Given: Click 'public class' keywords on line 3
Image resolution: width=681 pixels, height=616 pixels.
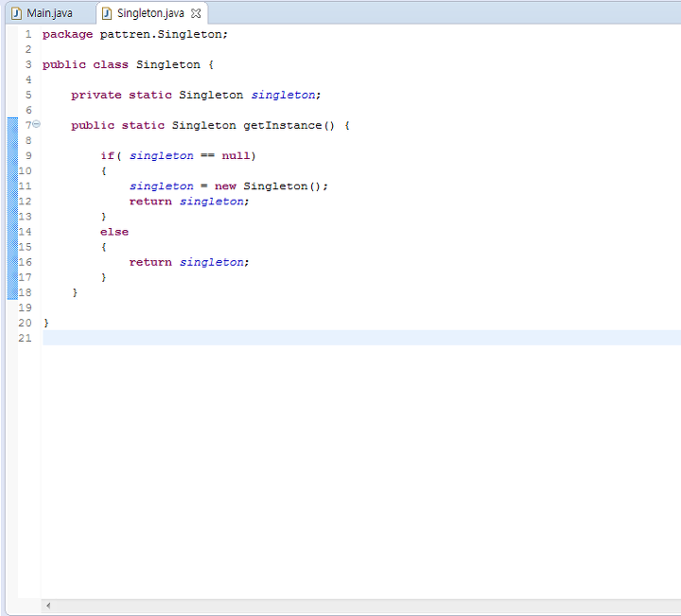Looking at the screenshot, I should 85,64.
